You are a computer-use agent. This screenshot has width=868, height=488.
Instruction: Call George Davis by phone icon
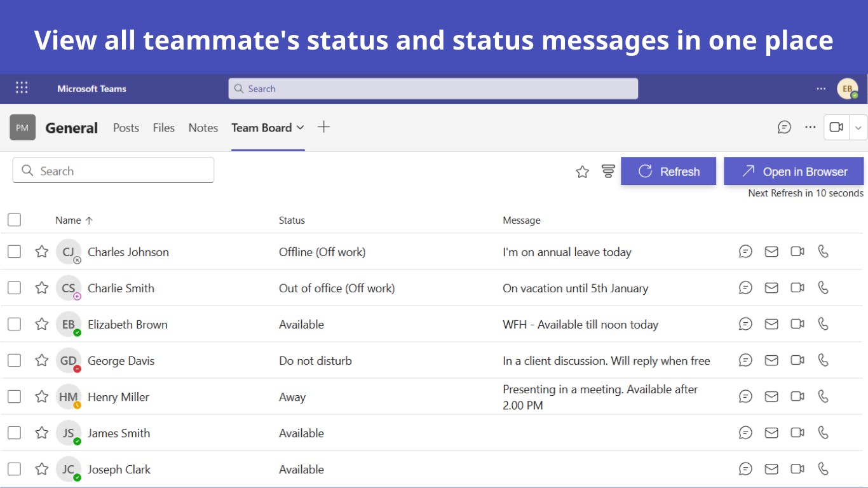[824, 360]
